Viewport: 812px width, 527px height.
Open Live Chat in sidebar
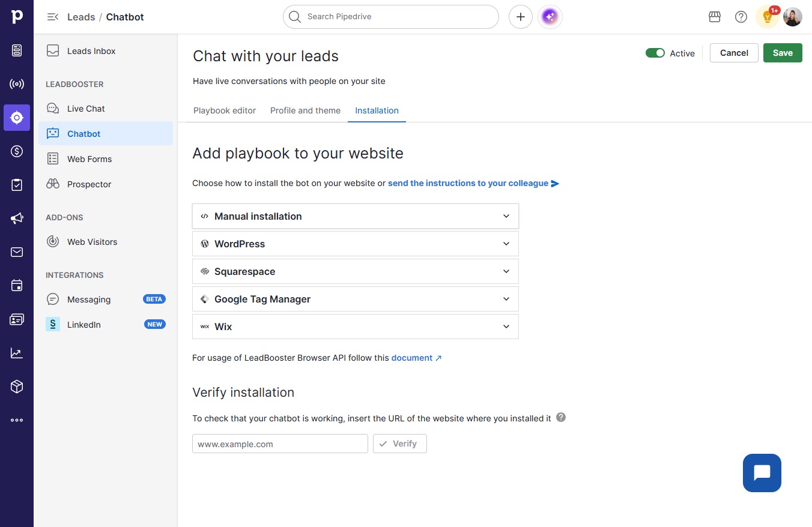pos(106,109)
